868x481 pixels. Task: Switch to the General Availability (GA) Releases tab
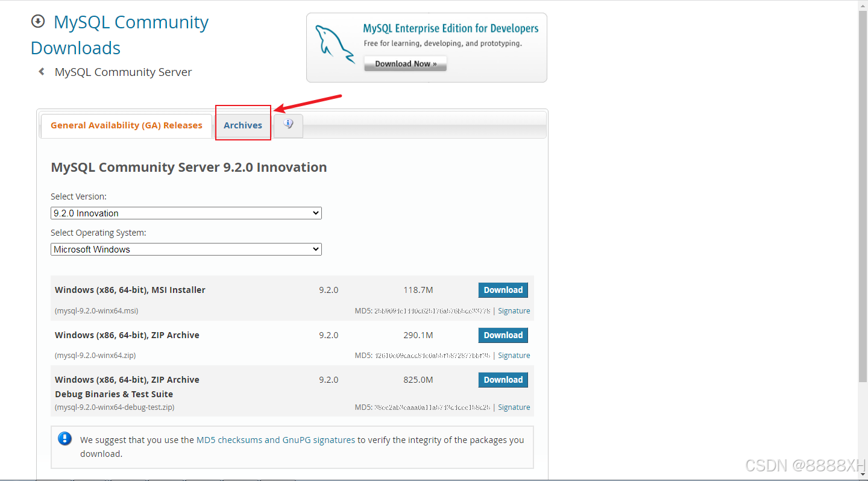pyautogui.click(x=127, y=125)
